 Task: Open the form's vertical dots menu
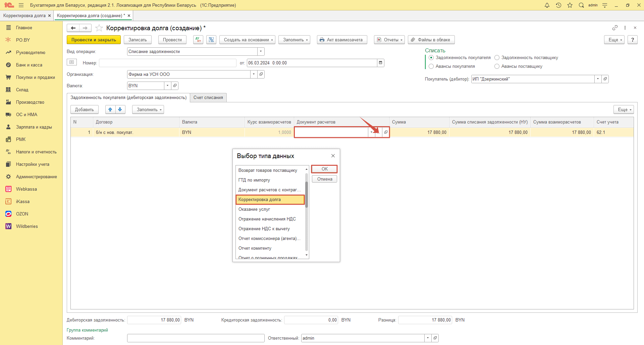(625, 28)
